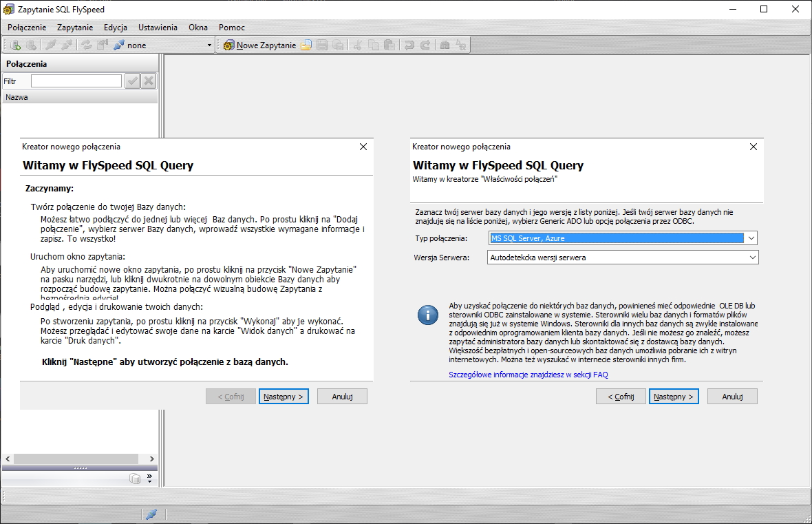Click the save all queries icon
Viewport: 812px width, 524px height.
[x=338, y=45]
